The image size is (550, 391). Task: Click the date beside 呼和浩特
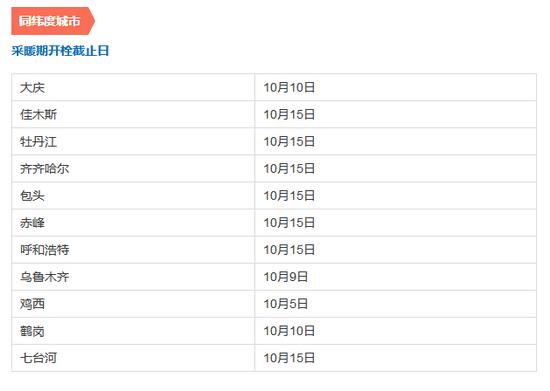click(289, 250)
